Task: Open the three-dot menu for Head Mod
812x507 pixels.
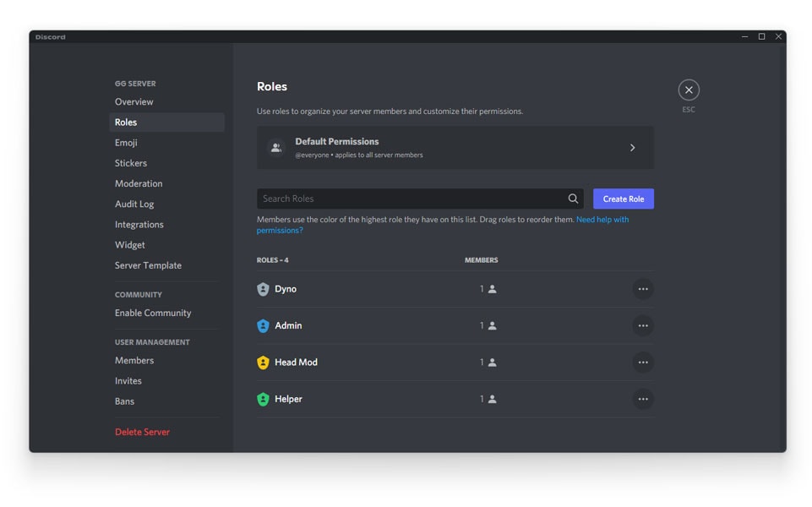Action: (x=643, y=363)
